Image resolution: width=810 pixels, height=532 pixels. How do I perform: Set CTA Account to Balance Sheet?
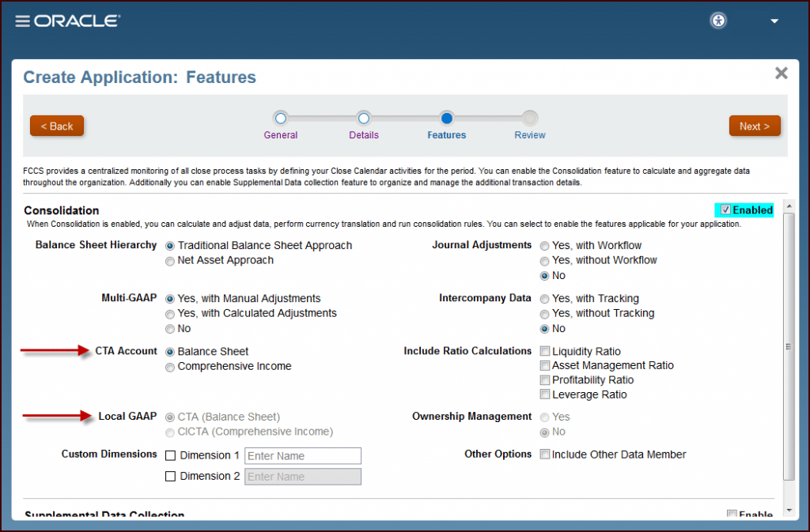[169, 352]
